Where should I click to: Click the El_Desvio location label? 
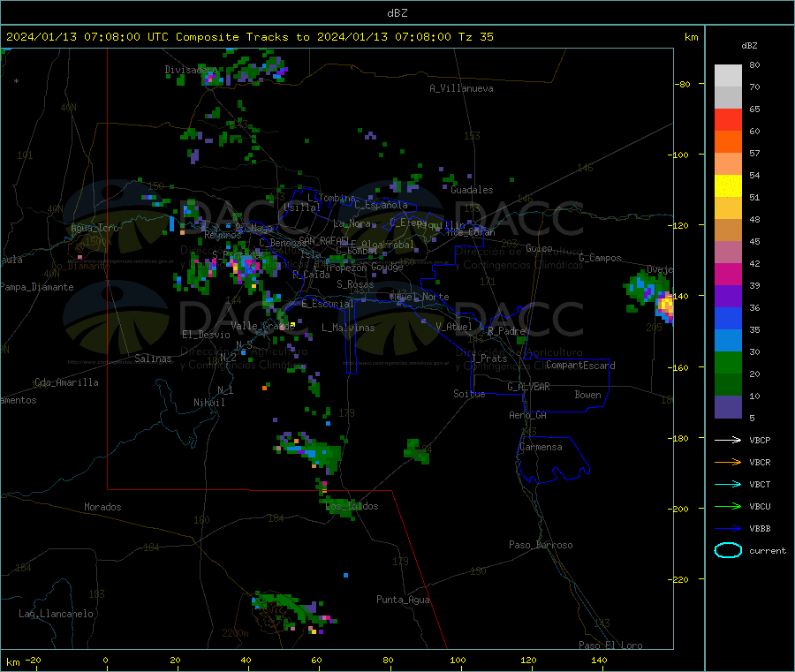(x=206, y=335)
